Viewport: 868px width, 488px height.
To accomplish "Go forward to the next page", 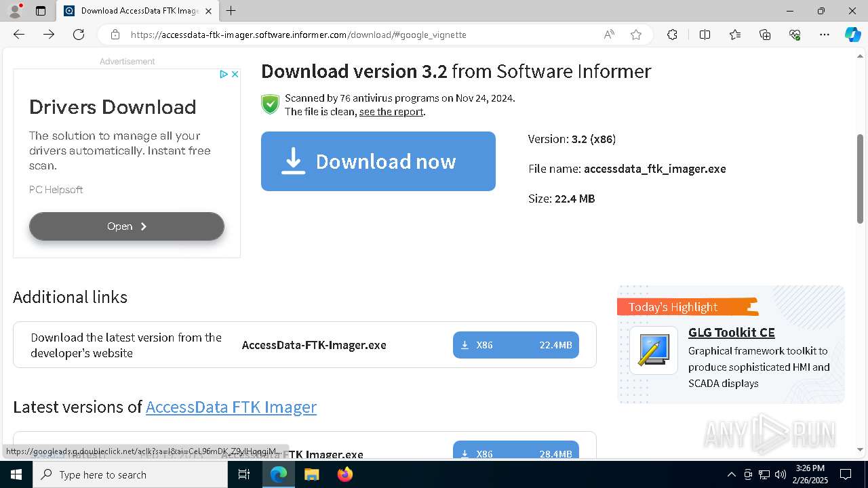I will click(49, 35).
